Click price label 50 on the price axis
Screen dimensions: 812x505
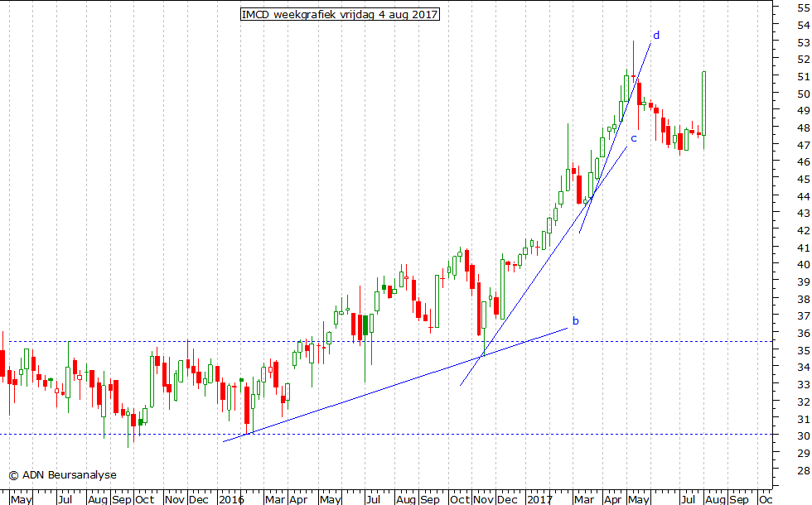[804, 94]
